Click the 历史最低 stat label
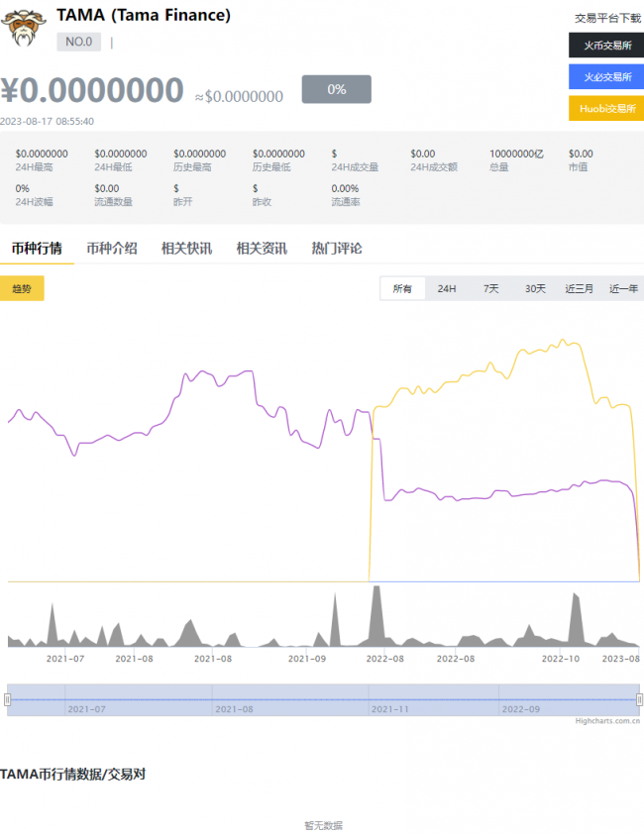This screenshot has width=644, height=834. [271, 167]
